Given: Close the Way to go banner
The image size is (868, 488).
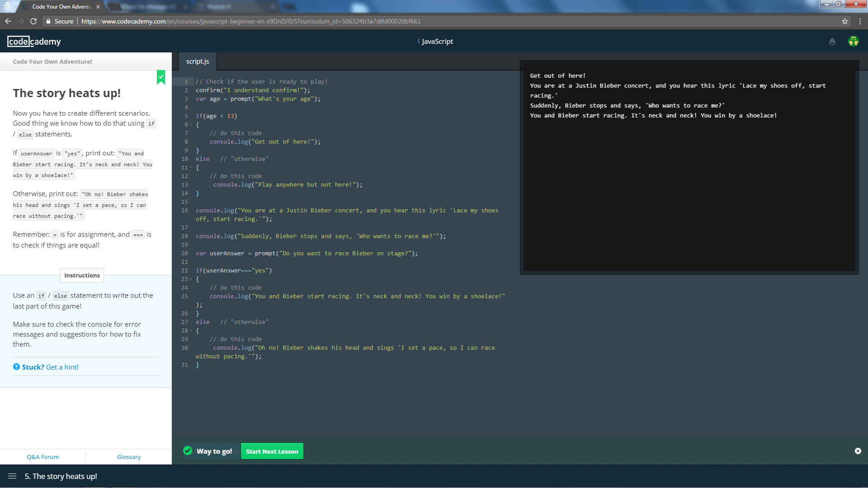Looking at the screenshot, I should tap(858, 451).
